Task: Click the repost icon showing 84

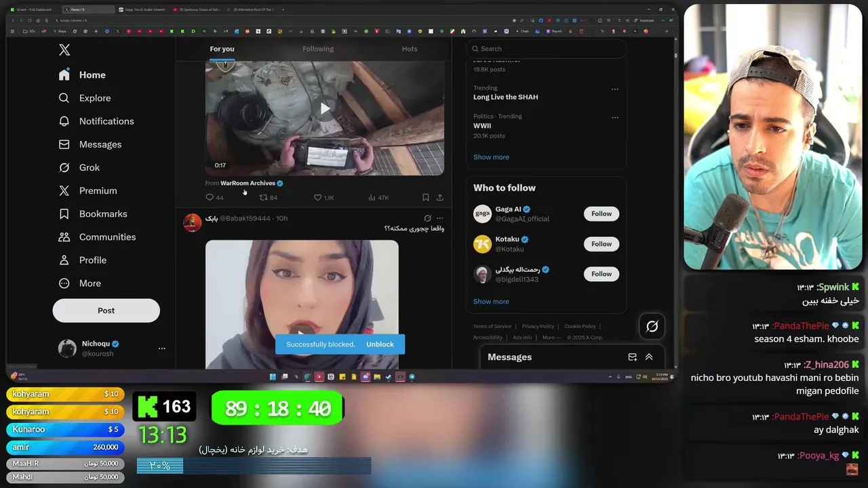Action: click(264, 197)
